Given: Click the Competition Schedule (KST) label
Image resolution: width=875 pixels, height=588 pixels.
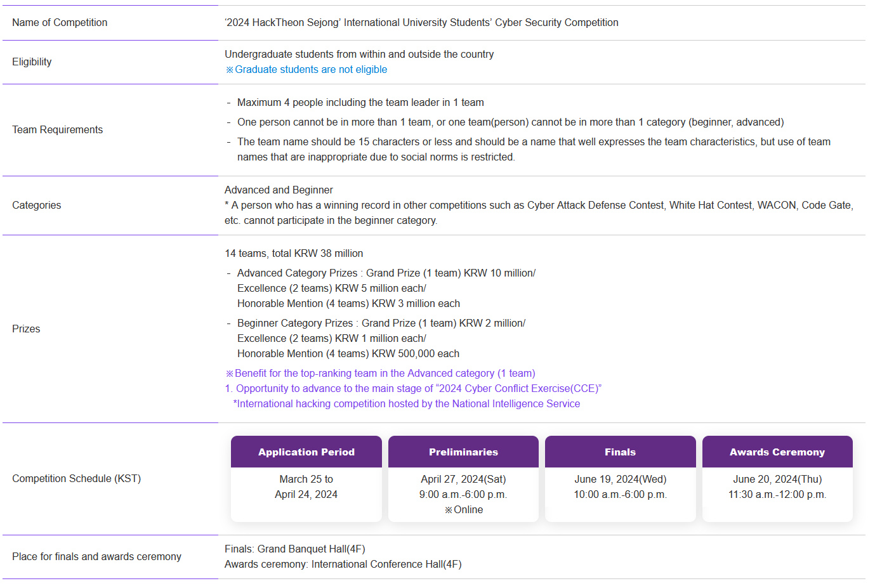Looking at the screenshot, I should click(x=76, y=478).
